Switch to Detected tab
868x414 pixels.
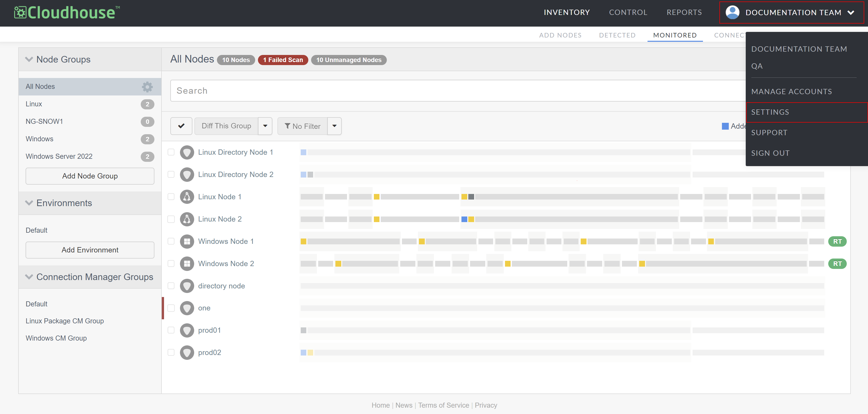click(617, 35)
